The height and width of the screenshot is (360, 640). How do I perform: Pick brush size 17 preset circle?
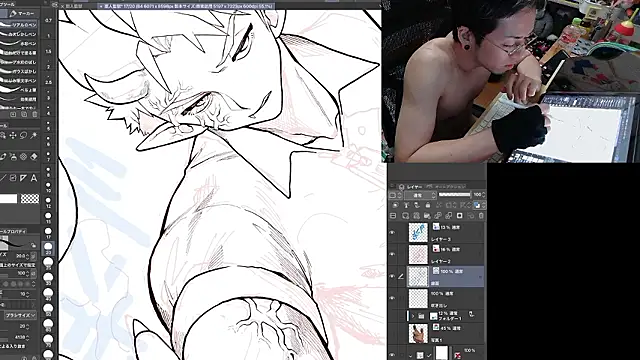[x=48, y=233]
